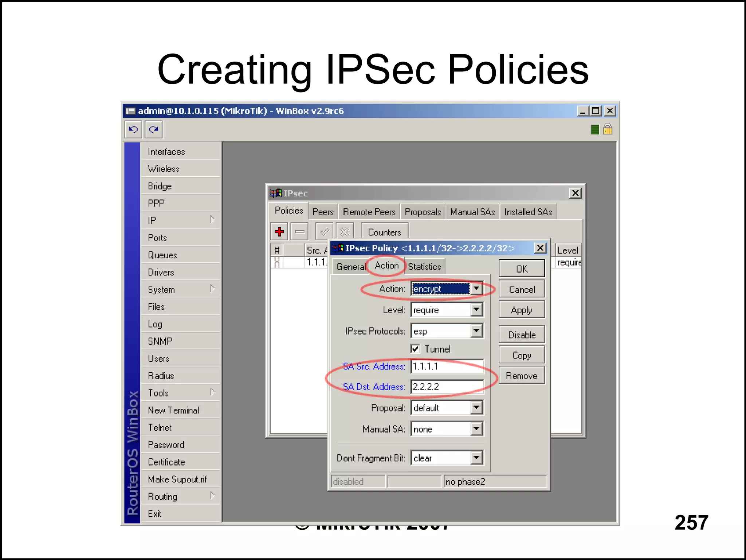Open Users from the sidebar
The image size is (746, 560).
[181, 359]
